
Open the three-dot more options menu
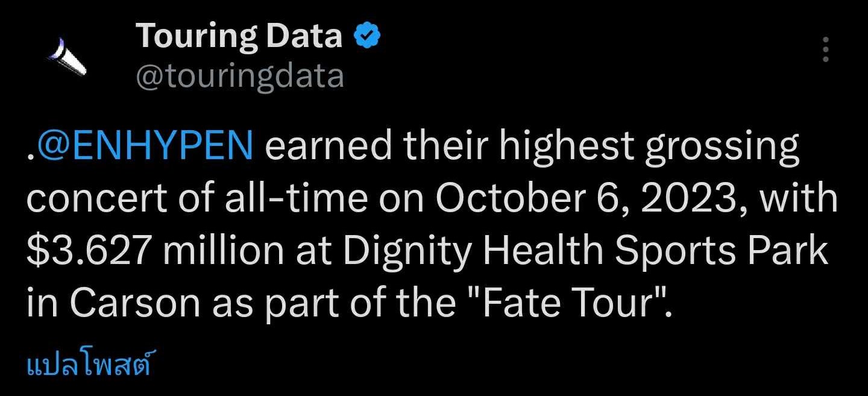click(826, 49)
